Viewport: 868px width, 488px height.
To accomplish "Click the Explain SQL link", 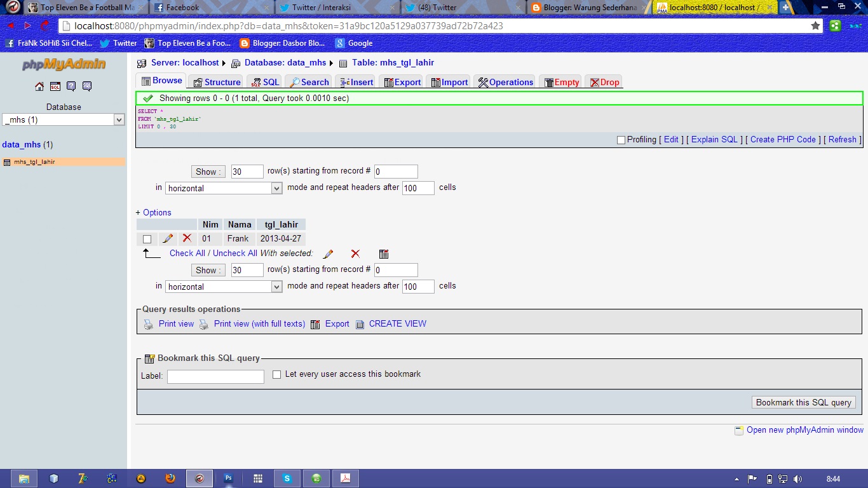I will [x=714, y=139].
